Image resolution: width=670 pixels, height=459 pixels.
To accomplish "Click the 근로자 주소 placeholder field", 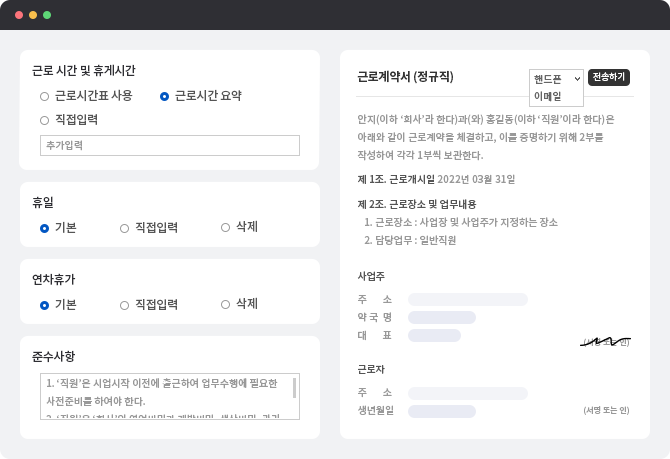I will click(467, 393).
